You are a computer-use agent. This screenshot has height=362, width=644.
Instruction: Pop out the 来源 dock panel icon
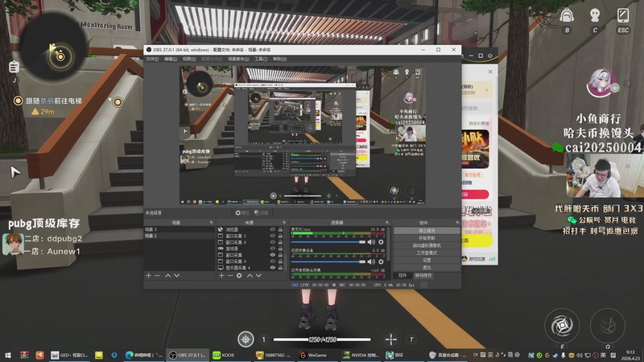point(284,223)
